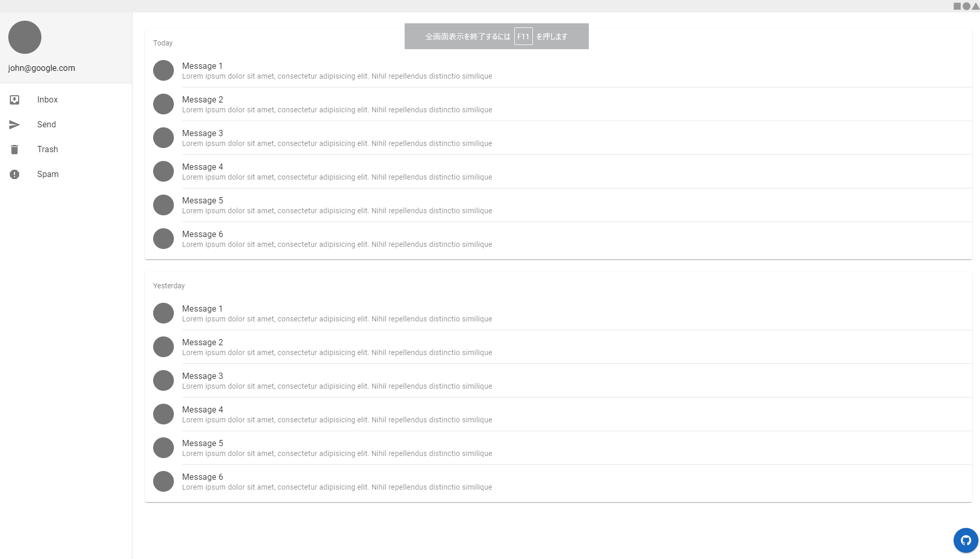980x559 pixels.
Task: Click avatar of Yesterday's Message 6
Action: click(x=164, y=481)
